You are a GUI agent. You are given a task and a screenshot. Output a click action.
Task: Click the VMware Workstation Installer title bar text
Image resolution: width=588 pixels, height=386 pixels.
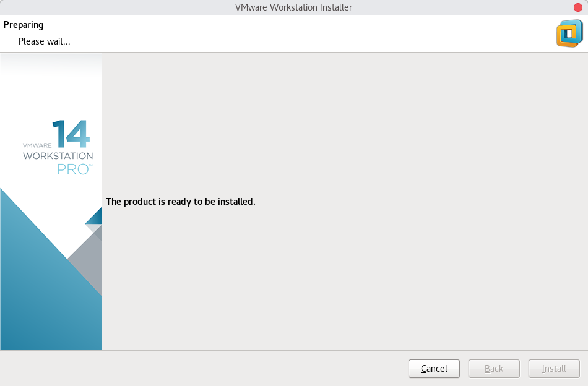pyautogui.click(x=293, y=7)
